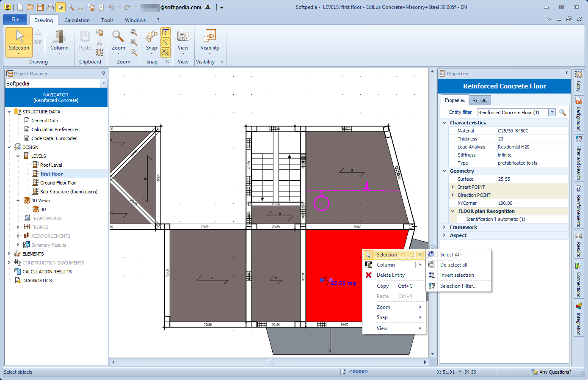Click the zoom window icon at the top of the Zoom group
This screenshot has width=588, height=380.
[134, 32]
